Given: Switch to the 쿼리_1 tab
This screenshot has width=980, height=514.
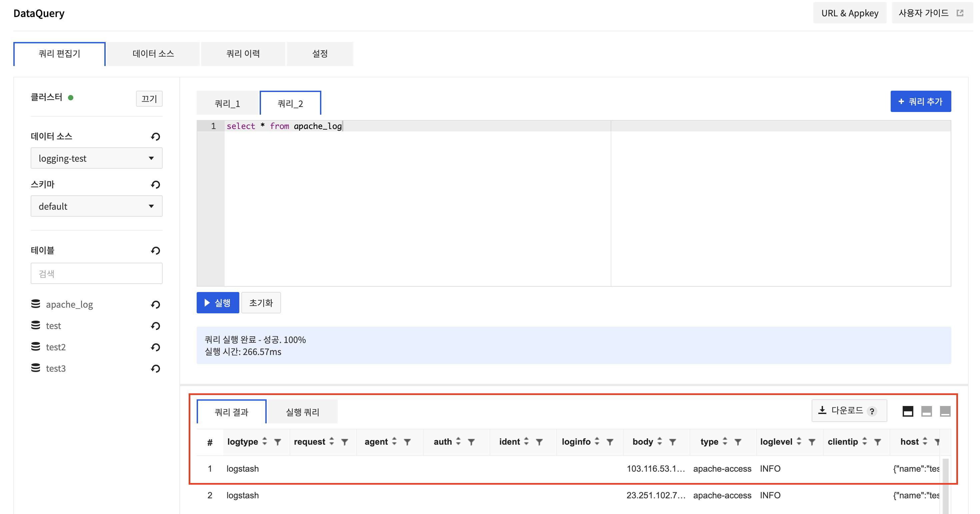Looking at the screenshot, I should pyautogui.click(x=227, y=103).
